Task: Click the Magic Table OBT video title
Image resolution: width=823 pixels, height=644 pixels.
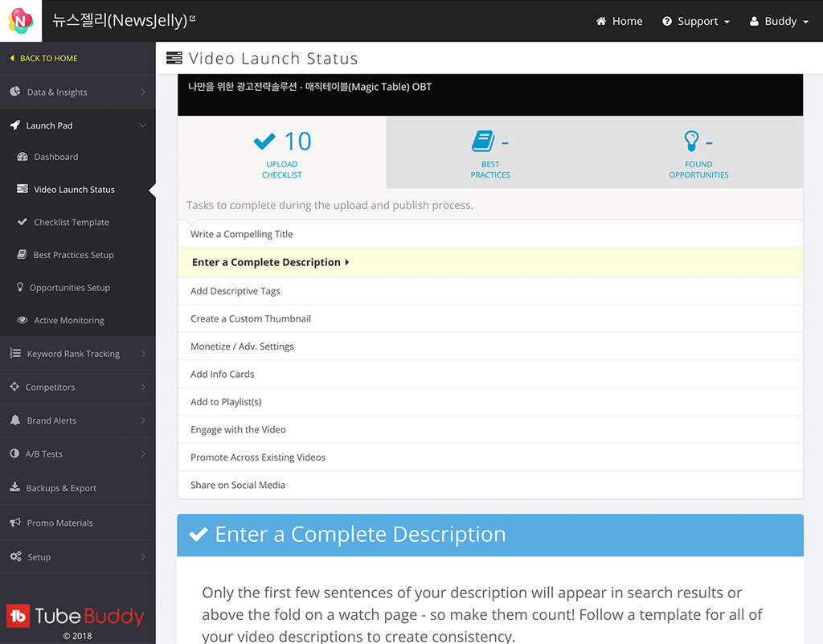Action: click(309, 87)
